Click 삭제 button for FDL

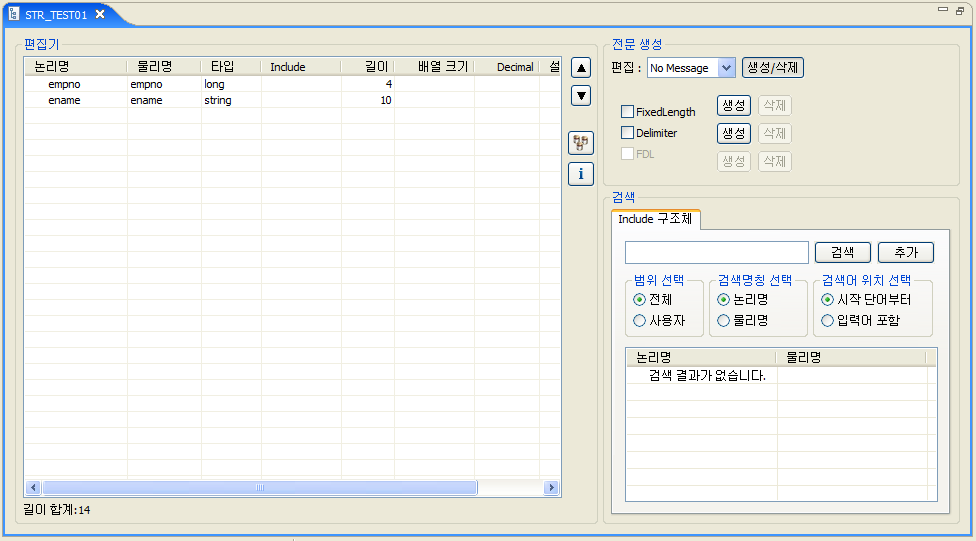(774, 161)
